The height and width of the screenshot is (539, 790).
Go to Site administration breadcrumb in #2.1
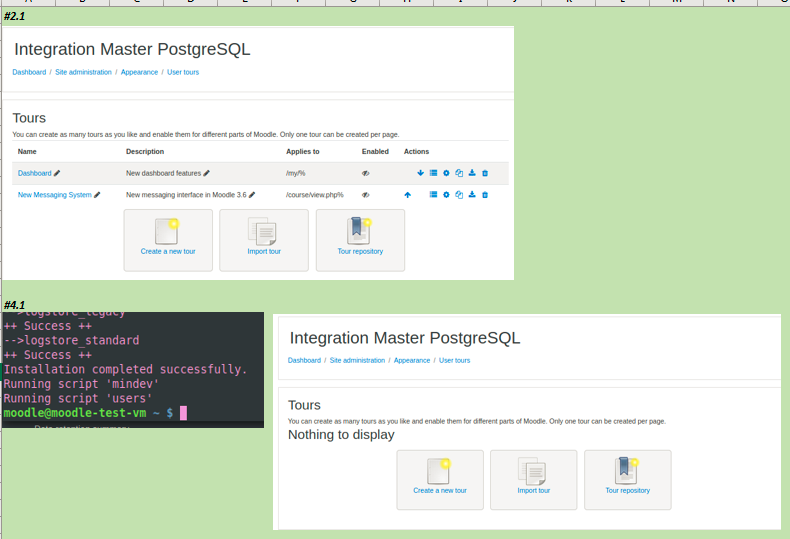pos(83,72)
